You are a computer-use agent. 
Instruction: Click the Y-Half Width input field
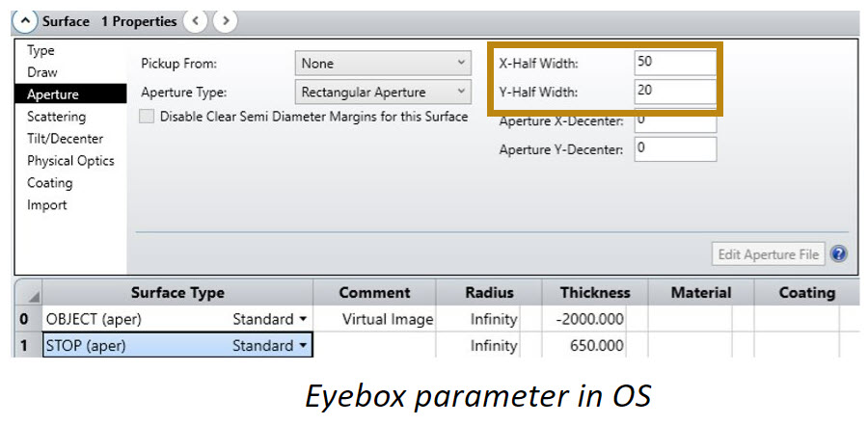click(675, 92)
